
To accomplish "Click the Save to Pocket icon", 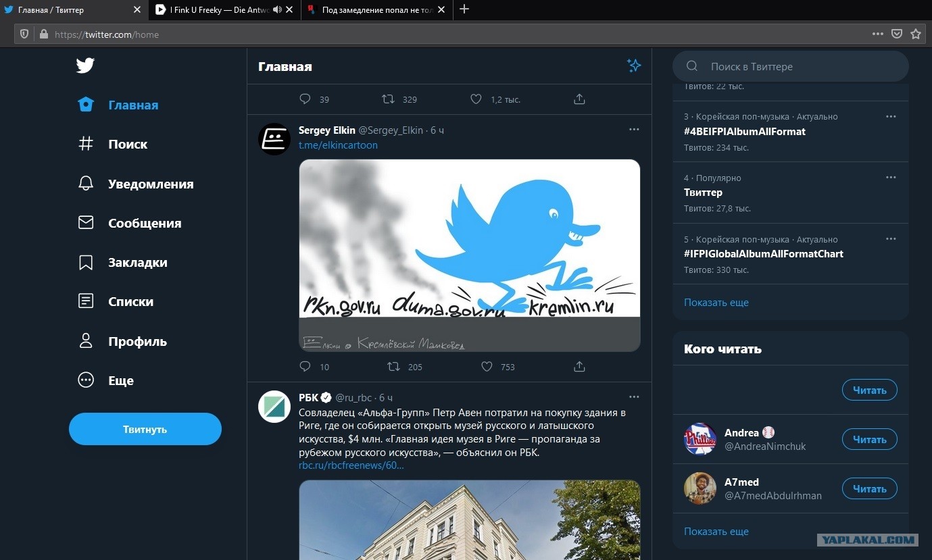I will (897, 34).
